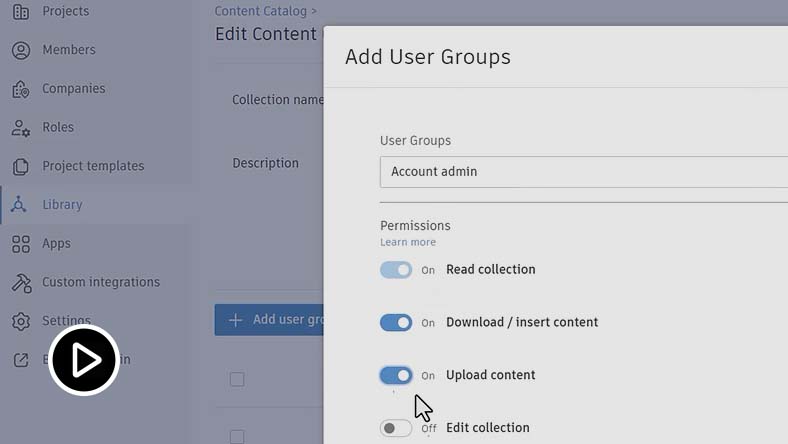Go to Content Catalog breadcrumb link
Screen dimensions: 788x444
click(x=260, y=11)
